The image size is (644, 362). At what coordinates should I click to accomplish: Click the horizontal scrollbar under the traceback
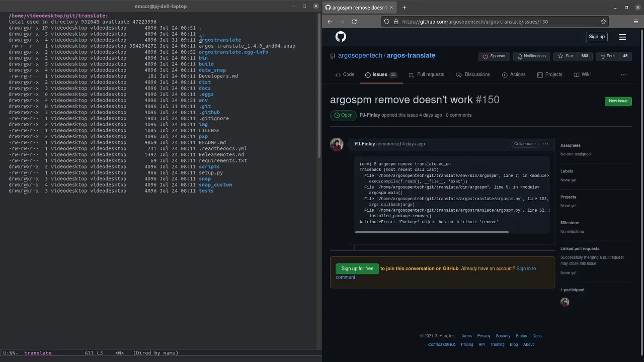point(432,232)
